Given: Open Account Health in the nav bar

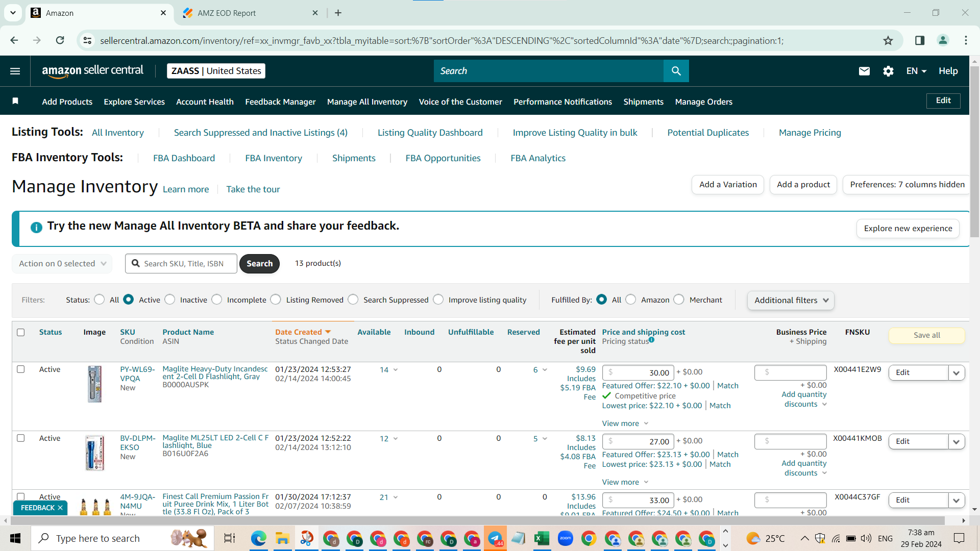Looking at the screenshot, I should (x=205, y=102).
